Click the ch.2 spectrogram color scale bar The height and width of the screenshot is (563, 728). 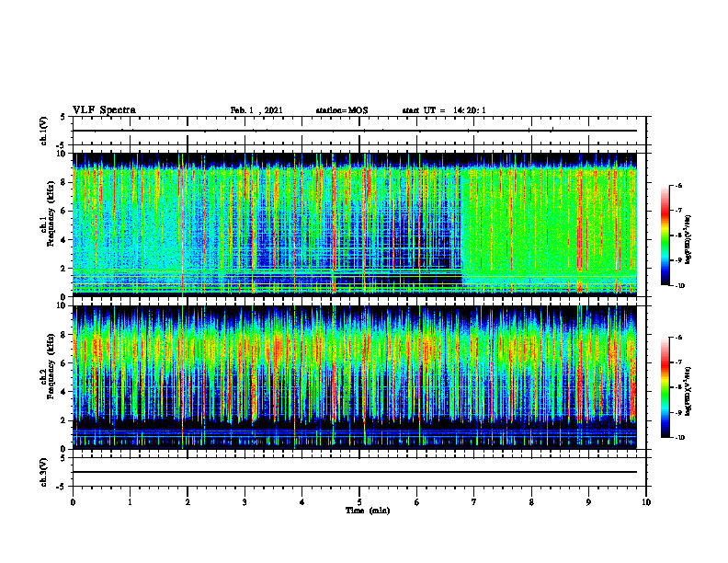pyautogui.click(x=665, y=387)
